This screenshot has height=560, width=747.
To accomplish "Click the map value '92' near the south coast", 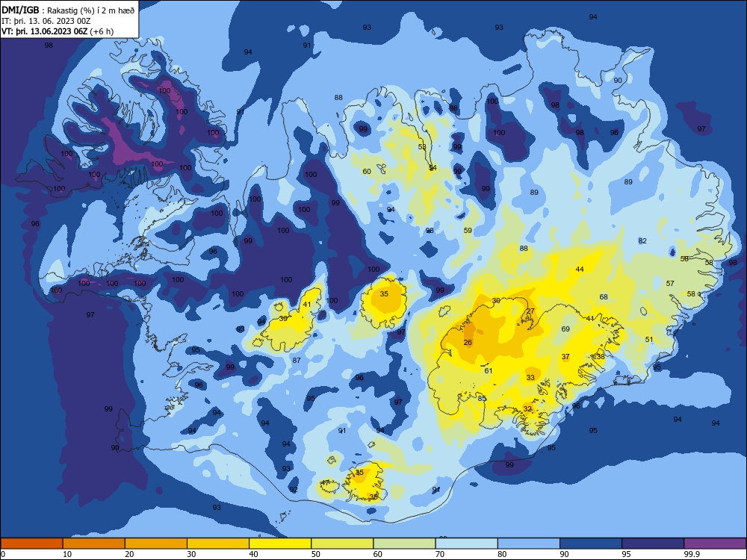I will [294, 490].
